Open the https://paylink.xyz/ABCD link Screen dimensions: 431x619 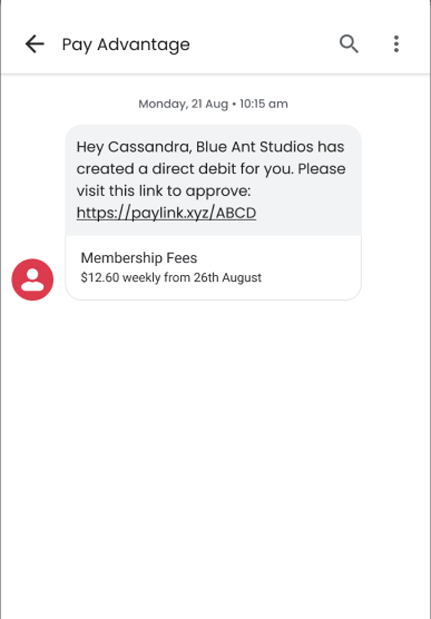(166, 213)
